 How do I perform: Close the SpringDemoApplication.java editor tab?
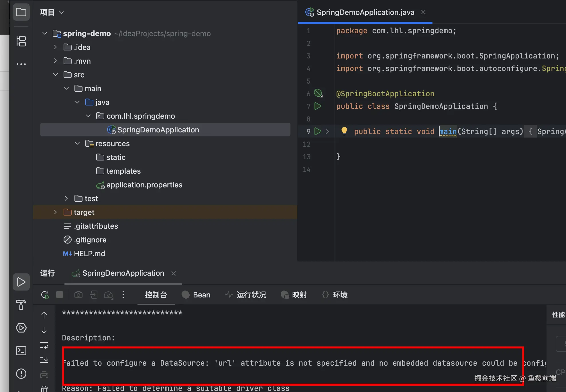click(x=423, y=12)
